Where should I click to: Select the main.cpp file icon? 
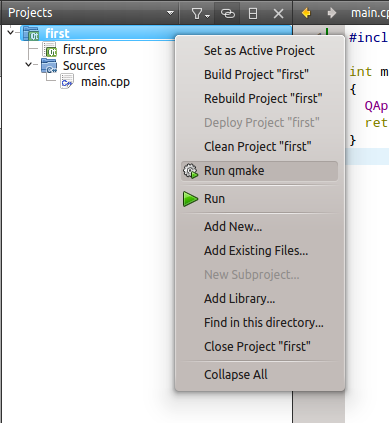(x=67, y=82)
